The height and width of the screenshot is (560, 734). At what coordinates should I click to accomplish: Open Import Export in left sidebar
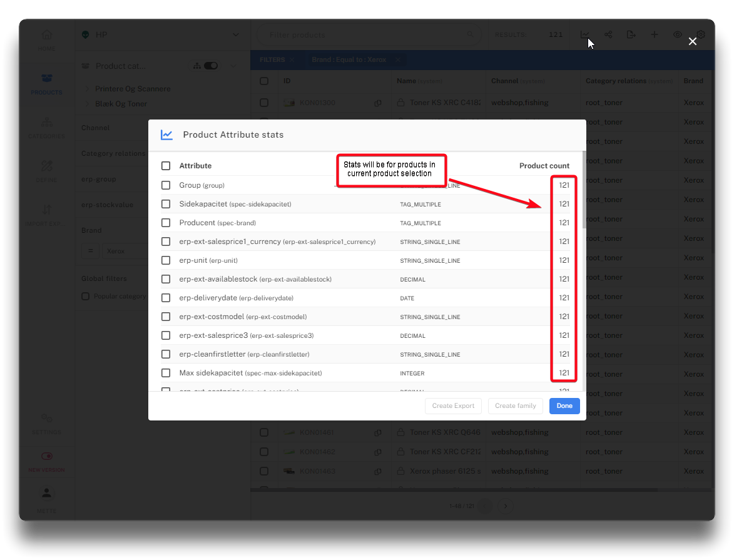point(46,215)
